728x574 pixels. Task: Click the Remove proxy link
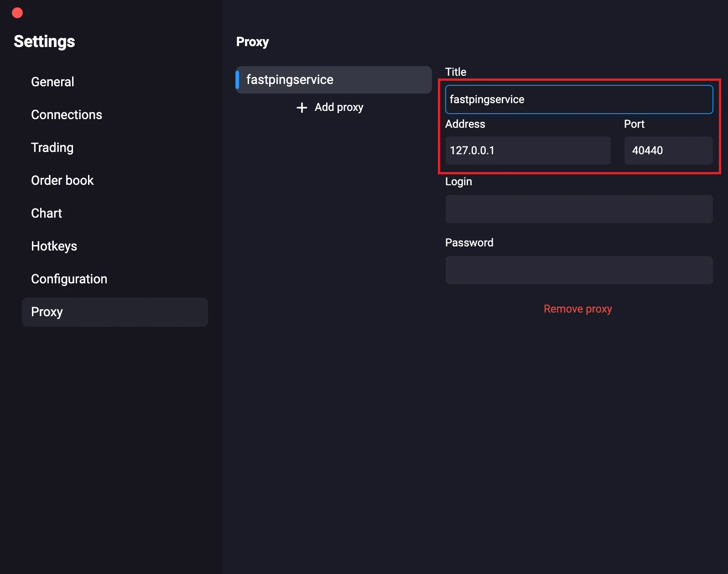(x=577, y=309)
